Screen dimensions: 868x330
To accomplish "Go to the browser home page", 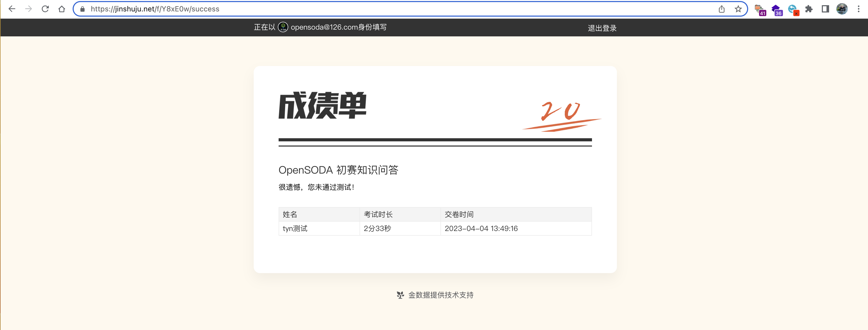I will (x=62, y=9).
